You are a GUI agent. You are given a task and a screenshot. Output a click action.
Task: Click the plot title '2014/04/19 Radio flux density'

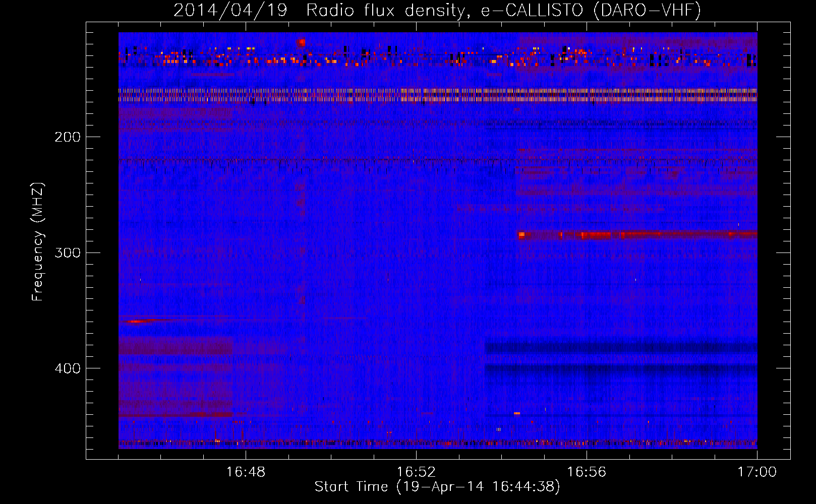(437, 10)
